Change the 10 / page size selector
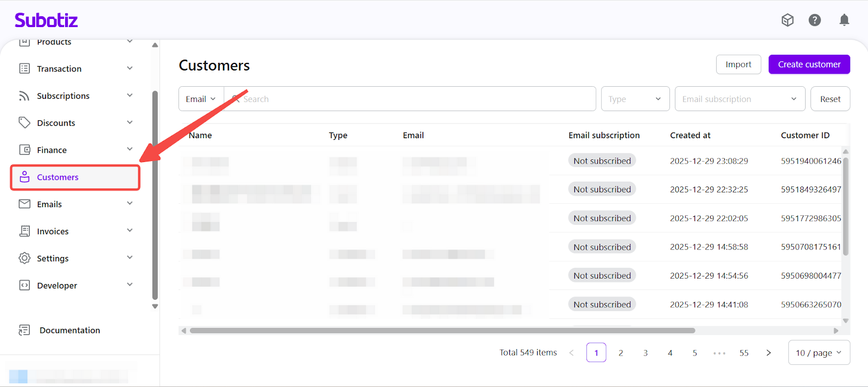Viewport: 868px width, 387px height. tap(819, 353)
